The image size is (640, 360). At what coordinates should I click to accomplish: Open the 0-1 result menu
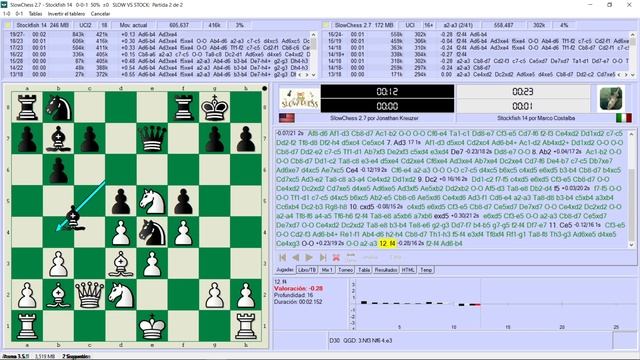click(x=19, y=13)
